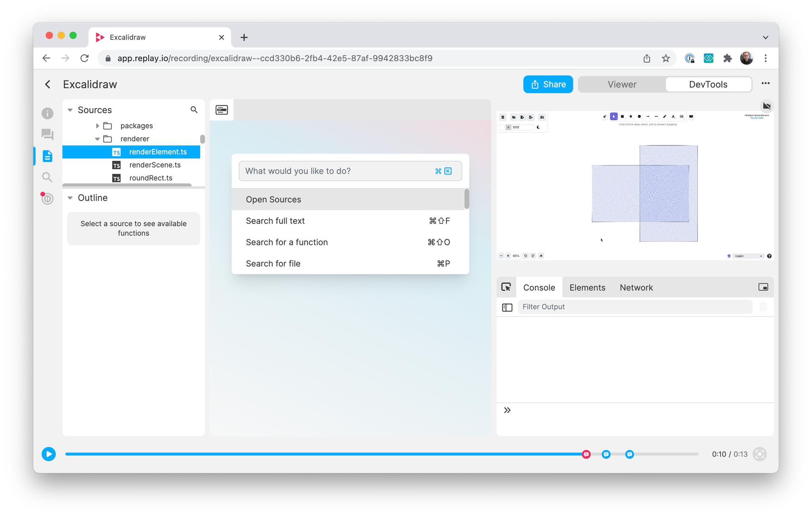Viewport: 812px width, 517px height.
Task: Click the browser address bar URL
Action: 275,58
